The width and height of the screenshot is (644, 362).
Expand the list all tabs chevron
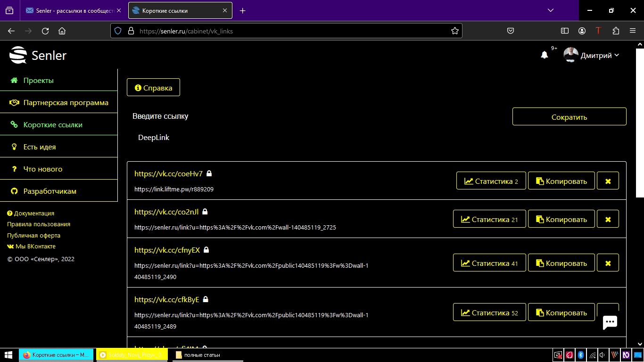pos(551,10)
